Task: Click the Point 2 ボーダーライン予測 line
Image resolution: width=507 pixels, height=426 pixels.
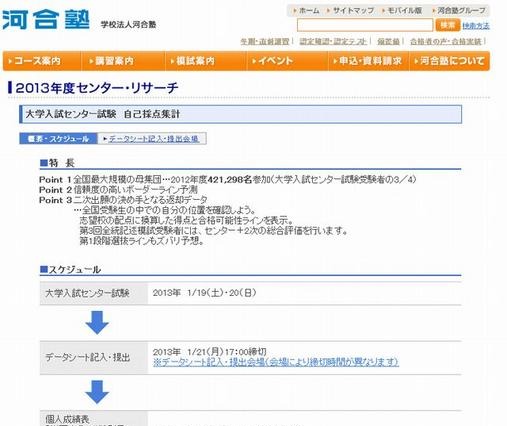Action: click(118, 190)
